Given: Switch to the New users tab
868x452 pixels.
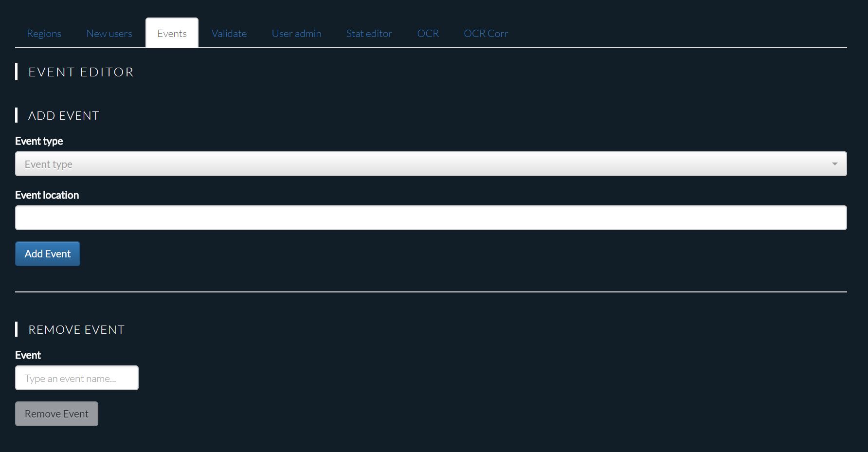Looking at the screenshot, I should tap(109, 33).
